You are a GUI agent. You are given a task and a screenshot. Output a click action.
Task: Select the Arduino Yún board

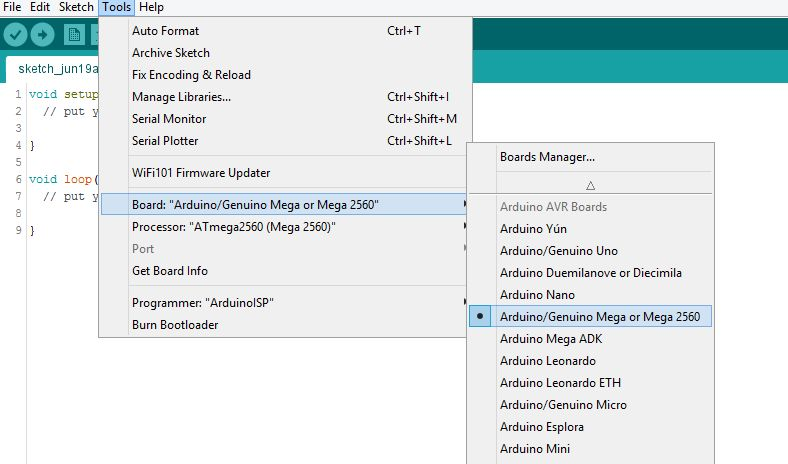590,229
